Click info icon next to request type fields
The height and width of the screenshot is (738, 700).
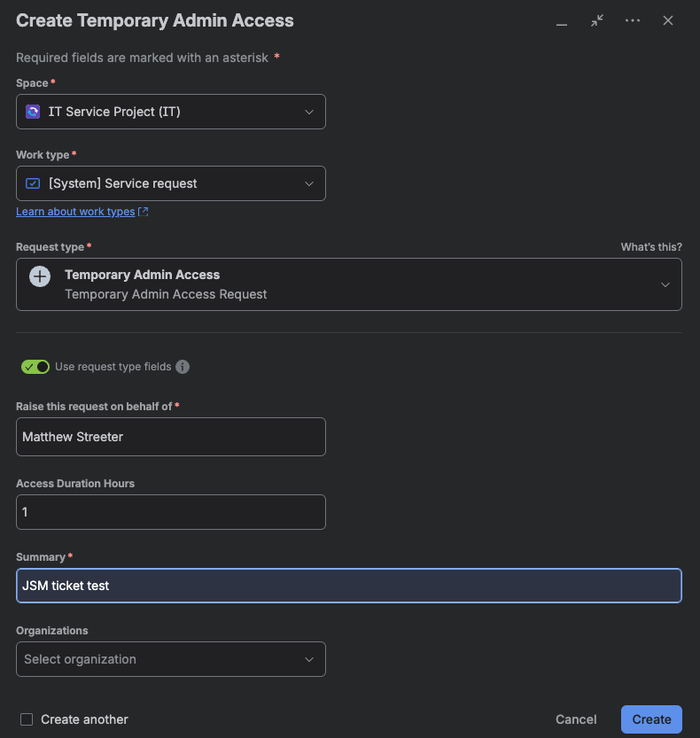[183, 367]
